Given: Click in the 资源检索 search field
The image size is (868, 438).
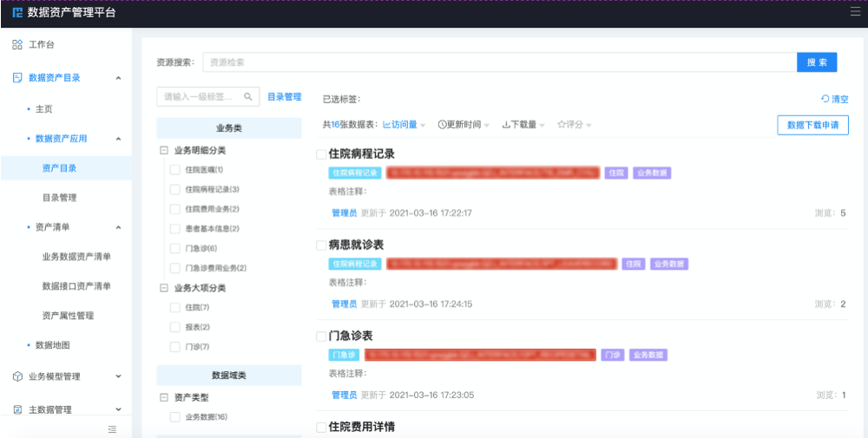Looking at the screenshot, I should tap(500, 62).
